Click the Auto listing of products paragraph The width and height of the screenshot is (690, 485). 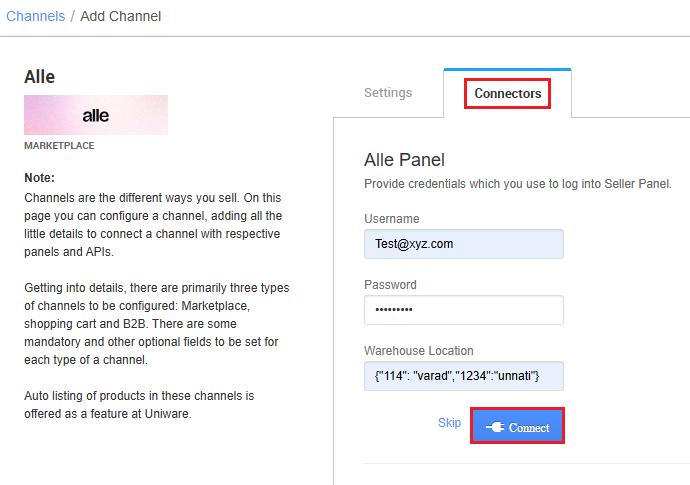point(139,405)
